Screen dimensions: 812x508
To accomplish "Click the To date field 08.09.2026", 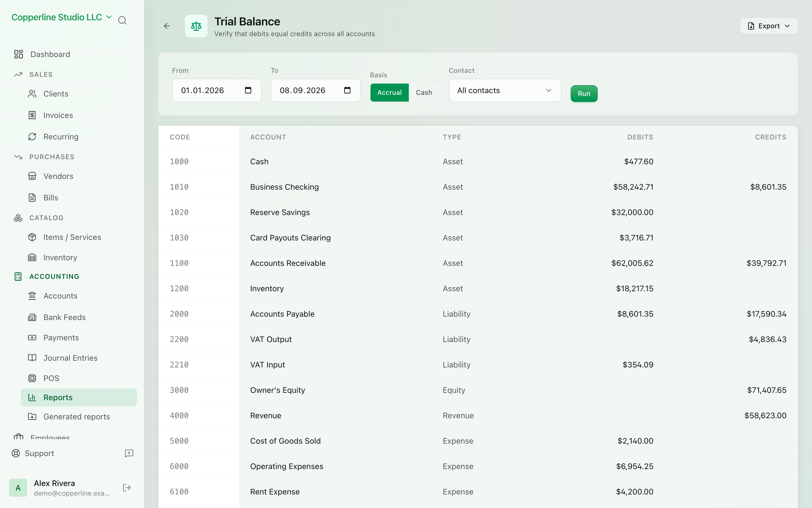I will pos(315,90).
